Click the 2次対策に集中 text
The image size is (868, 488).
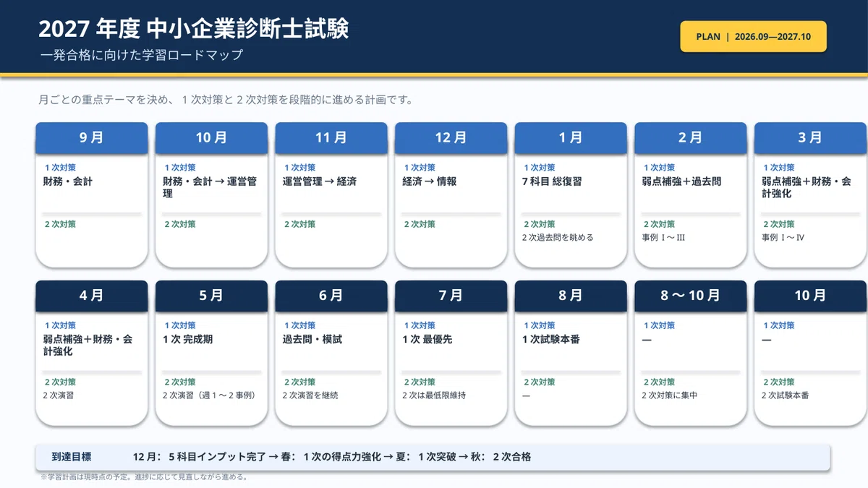[670, 395]
